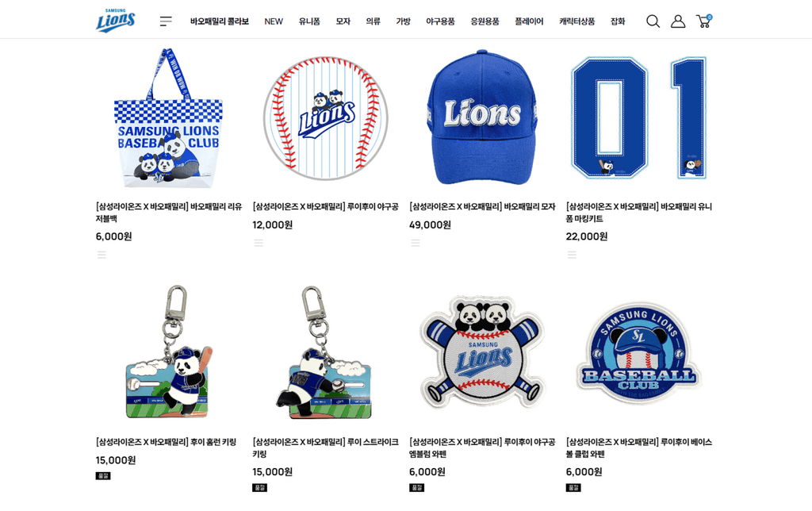This screenshot has width=812, height=511.
Task: Click the option list icon under the 22,000원 marking kit
Action: 572,255
